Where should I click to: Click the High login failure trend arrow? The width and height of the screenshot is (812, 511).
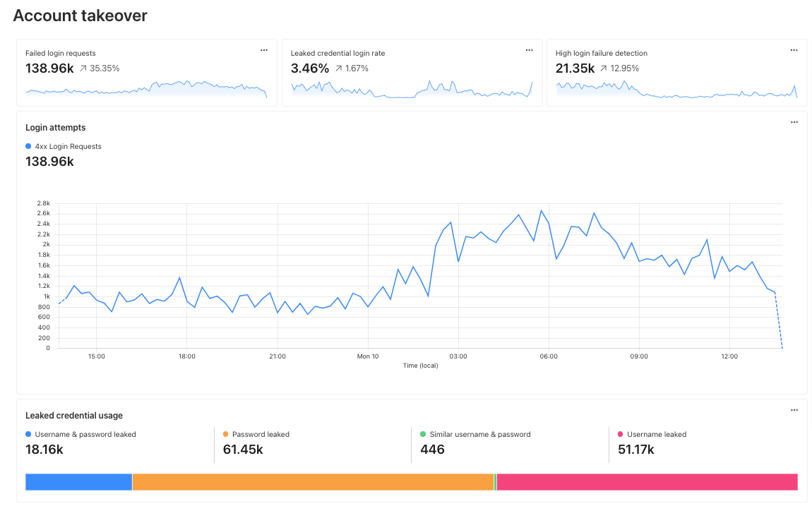coord(604,68)
